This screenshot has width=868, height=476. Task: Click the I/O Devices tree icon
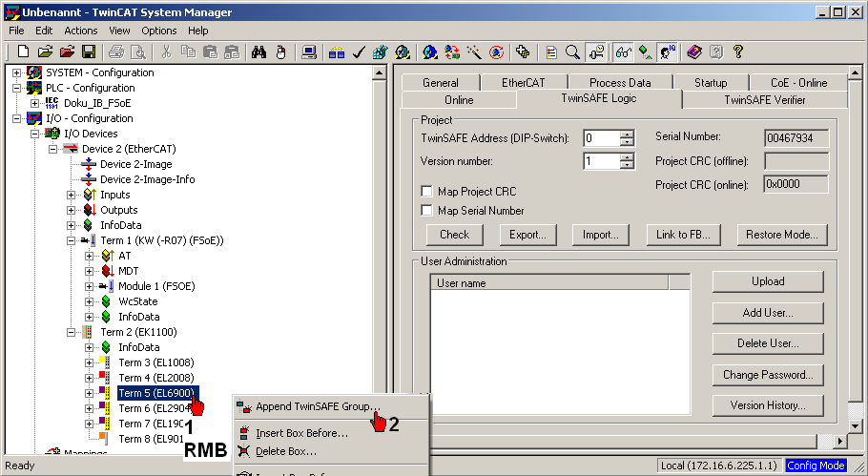tap(52, 134)
